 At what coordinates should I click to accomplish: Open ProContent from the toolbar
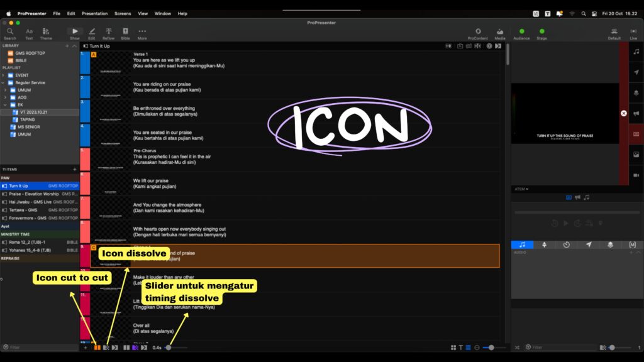pyautogui.click(x=478, y=34)
